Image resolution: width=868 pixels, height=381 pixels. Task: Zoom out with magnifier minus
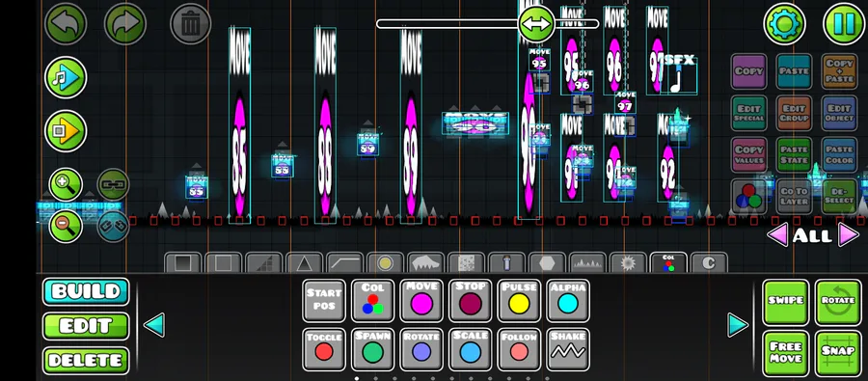point(66,226)
